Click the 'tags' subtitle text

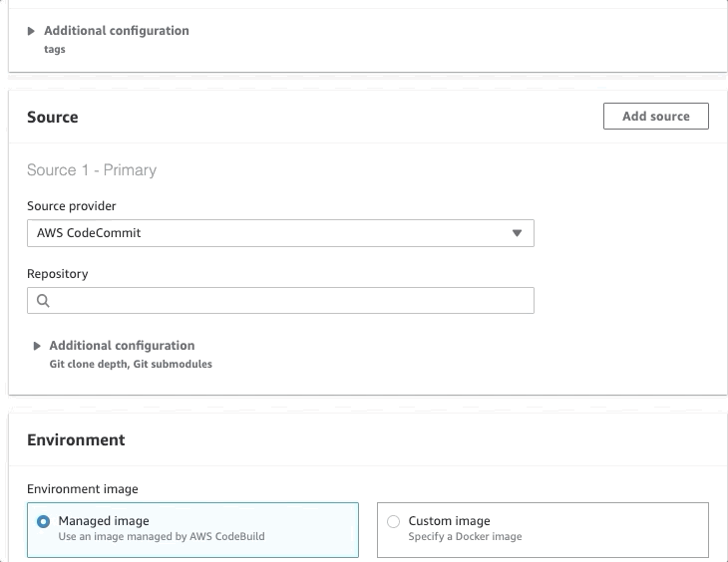(55, 49)
